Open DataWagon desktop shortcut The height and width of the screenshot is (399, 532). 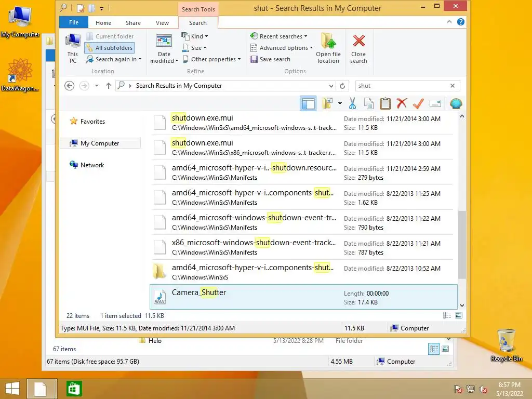tap(20, 75)
